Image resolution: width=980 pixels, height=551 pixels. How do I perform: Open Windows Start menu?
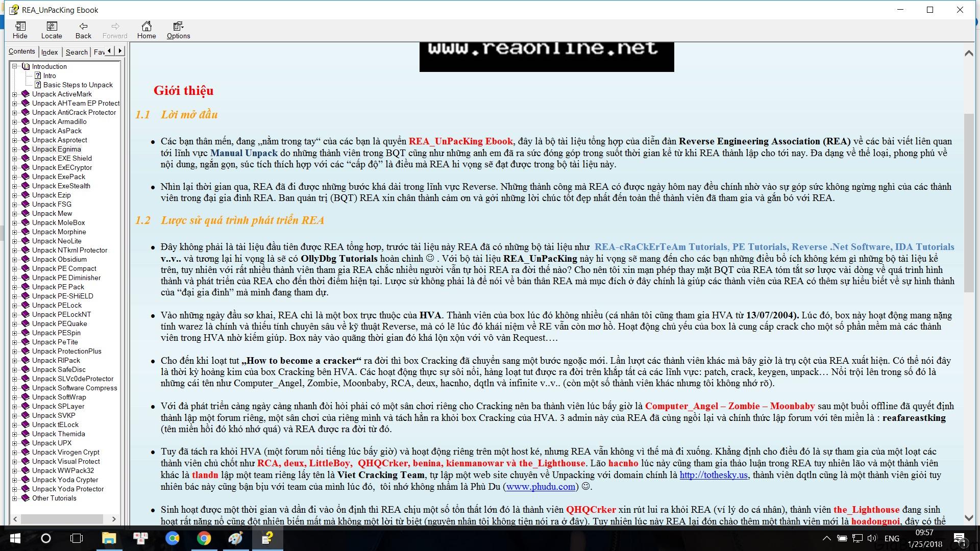point(15,538)
